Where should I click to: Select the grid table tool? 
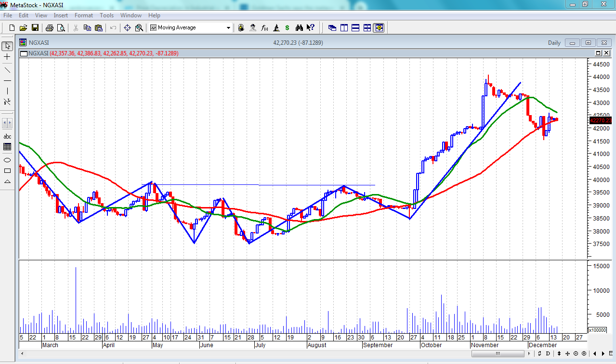pos(7,147)
